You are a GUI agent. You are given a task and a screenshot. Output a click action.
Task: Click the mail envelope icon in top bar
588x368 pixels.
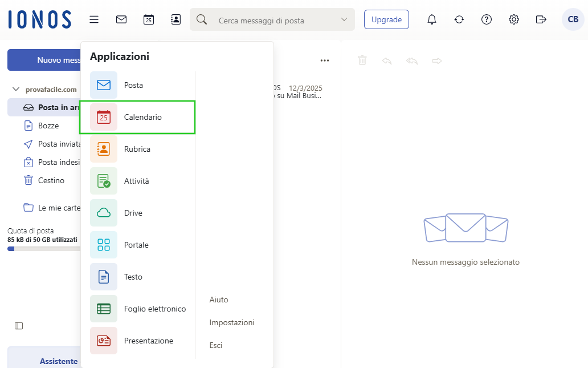point(121,19)
